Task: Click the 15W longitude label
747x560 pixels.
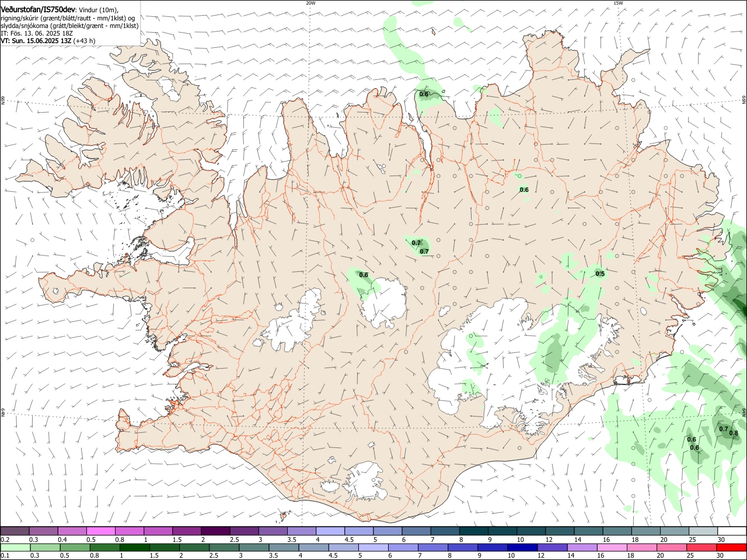Action: [618, 3]
